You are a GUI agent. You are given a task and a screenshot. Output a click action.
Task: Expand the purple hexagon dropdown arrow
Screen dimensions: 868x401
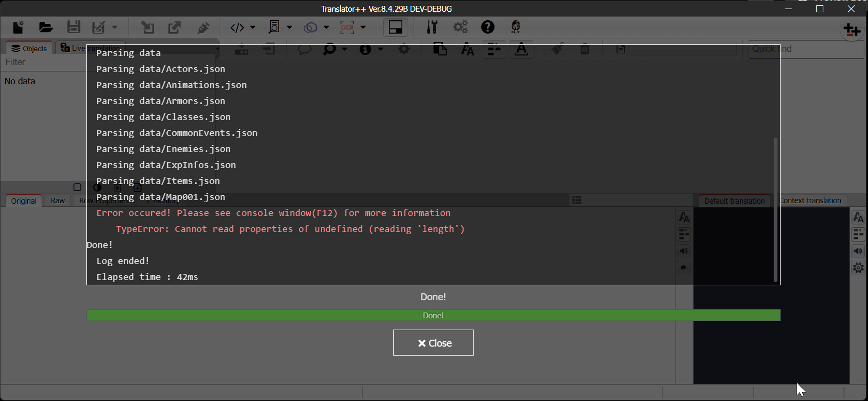(326, 27)
